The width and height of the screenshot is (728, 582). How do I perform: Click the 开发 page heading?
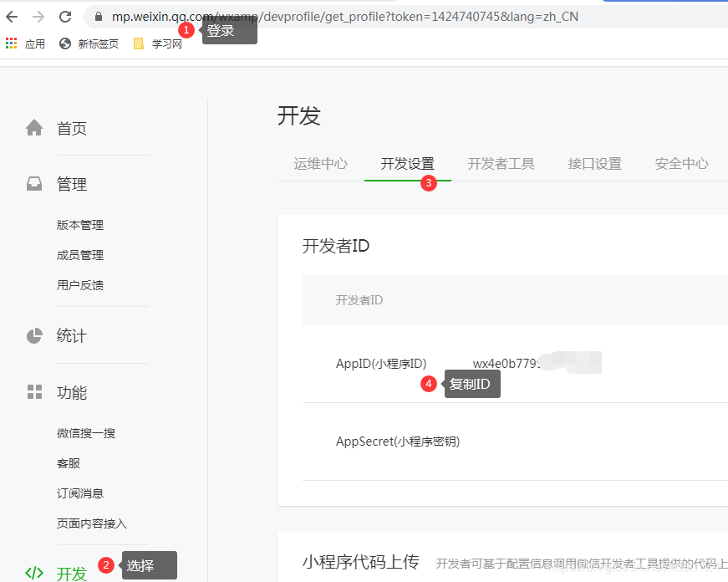point(299,115)
